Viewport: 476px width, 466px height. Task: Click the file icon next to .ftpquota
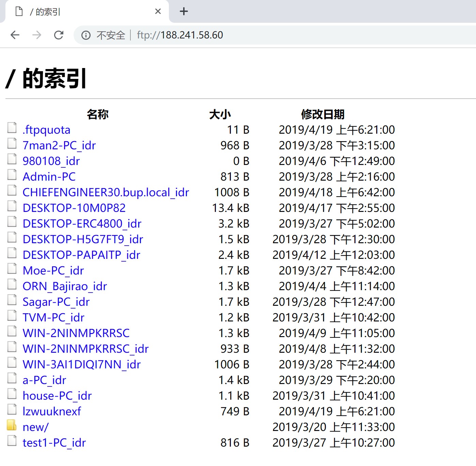[x=12, y=128]
